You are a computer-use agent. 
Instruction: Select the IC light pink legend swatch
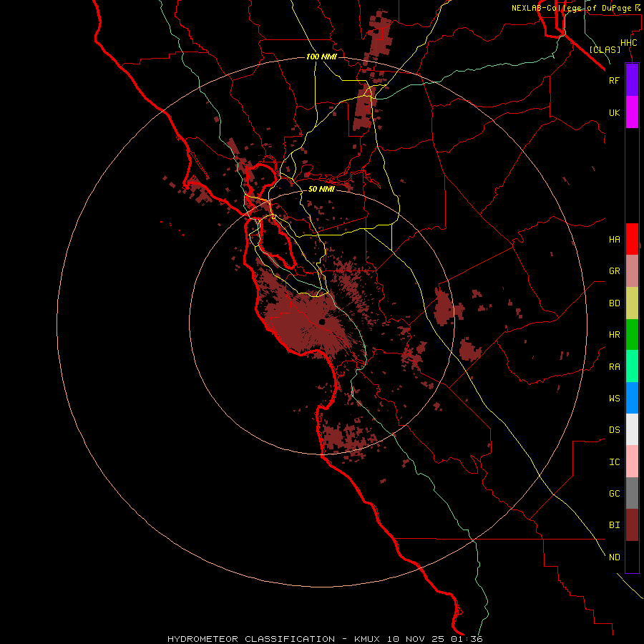point(632,462)
